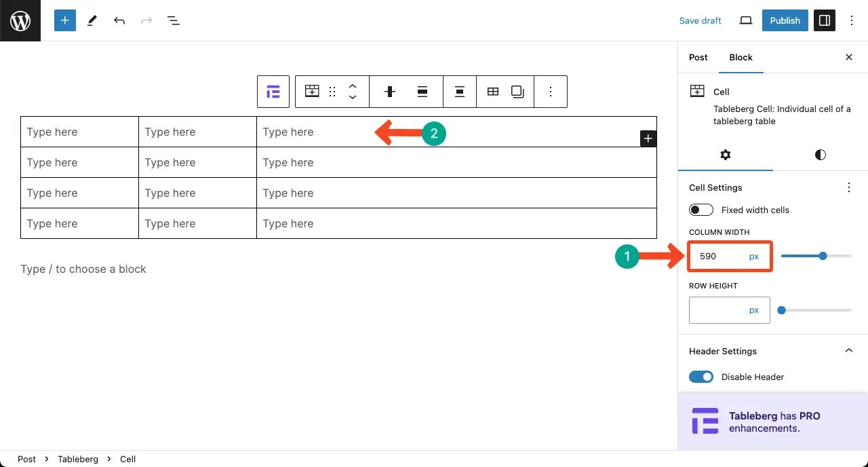Save the draft

click(x=700, y=20)
